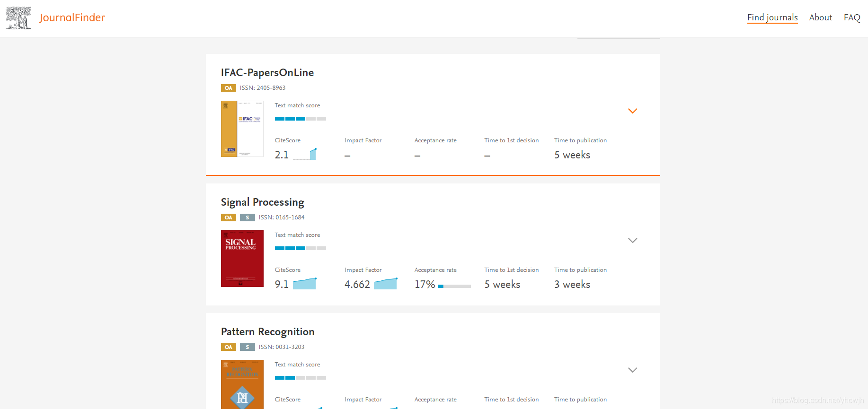
Task: Click the Signal Processing CiteScore trend chart
Action: pyautogui.click(x=305, y=284)
